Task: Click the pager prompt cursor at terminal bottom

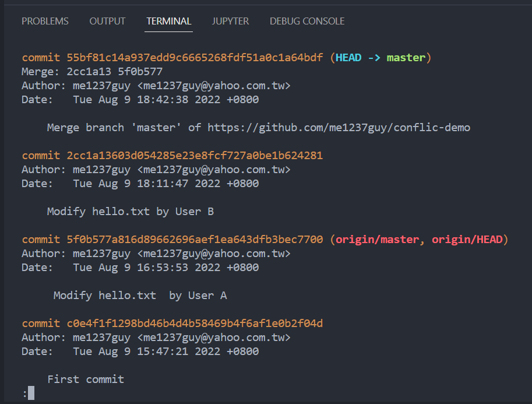Action: 31,393
